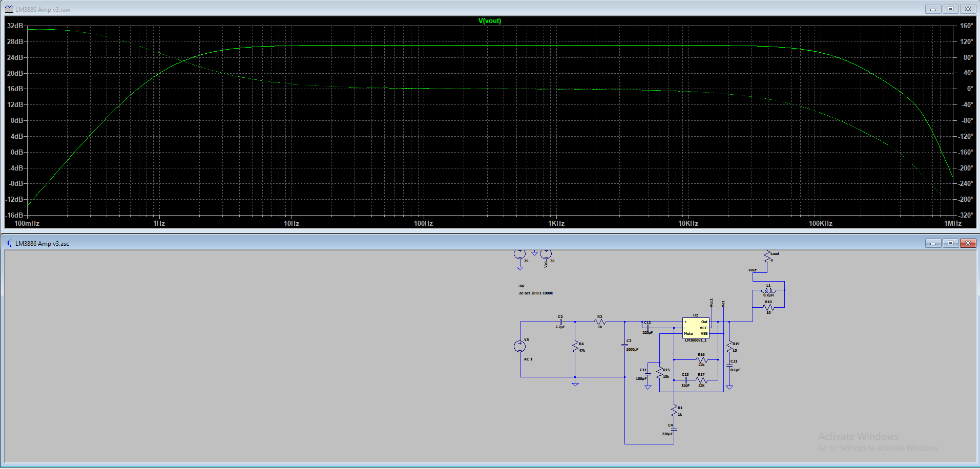Click the 0° label on phase axis
Viewport: 980px width, 469px height.
pyautogui.click(x=970, y=89)
